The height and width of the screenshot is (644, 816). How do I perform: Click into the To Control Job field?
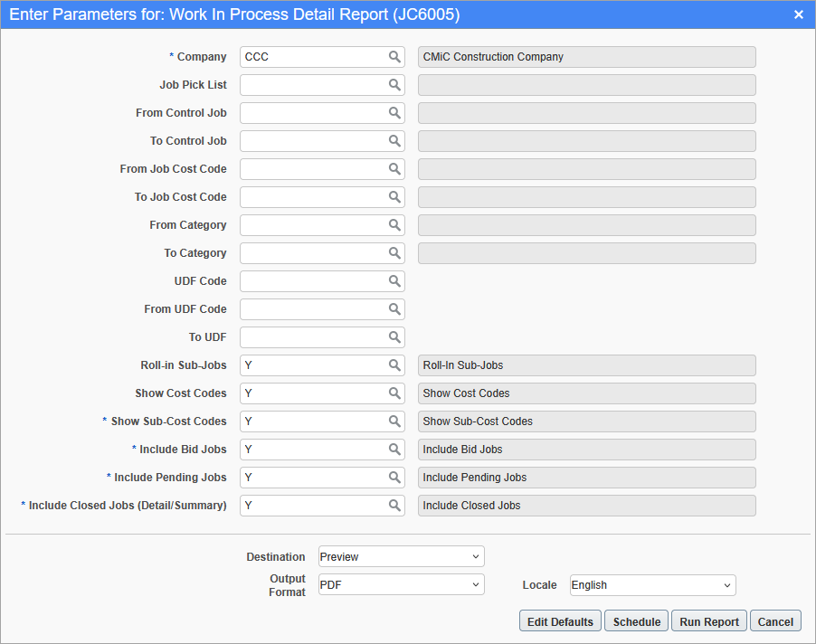(x=313, y=141)
